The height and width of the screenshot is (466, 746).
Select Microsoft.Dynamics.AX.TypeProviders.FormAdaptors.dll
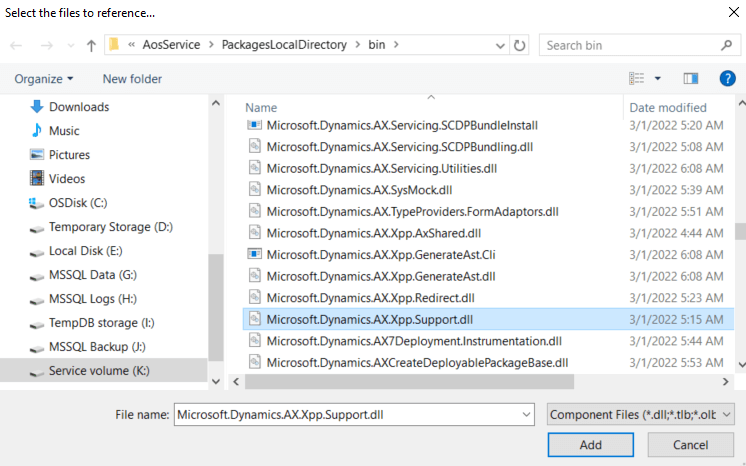coord(412,211)
